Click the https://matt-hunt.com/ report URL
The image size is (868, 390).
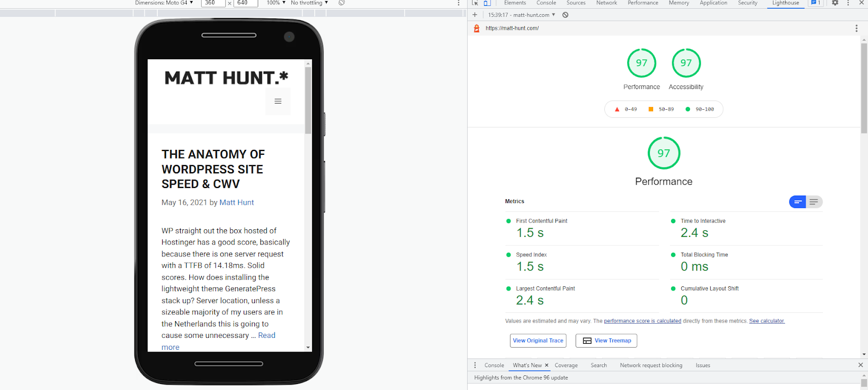pos(512,28)
